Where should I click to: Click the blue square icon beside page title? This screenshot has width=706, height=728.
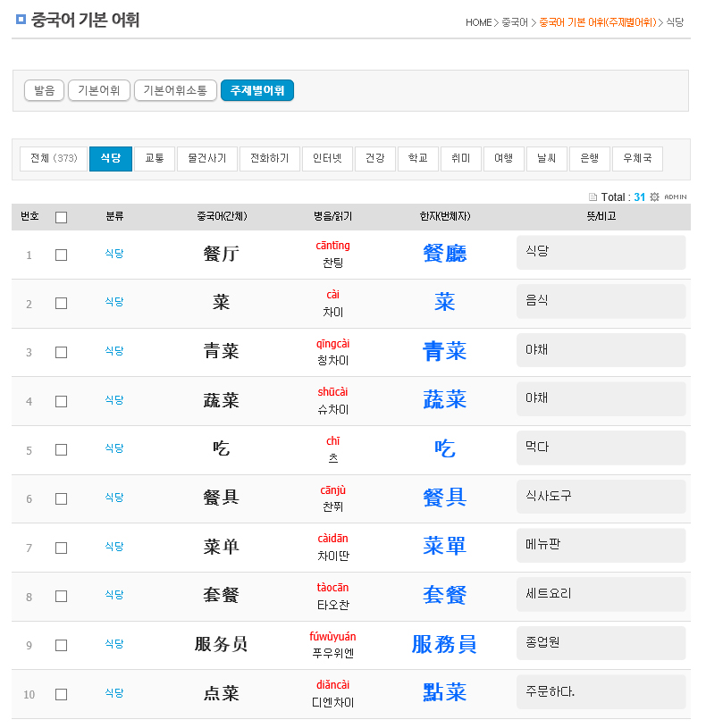[x=21, y=19]
